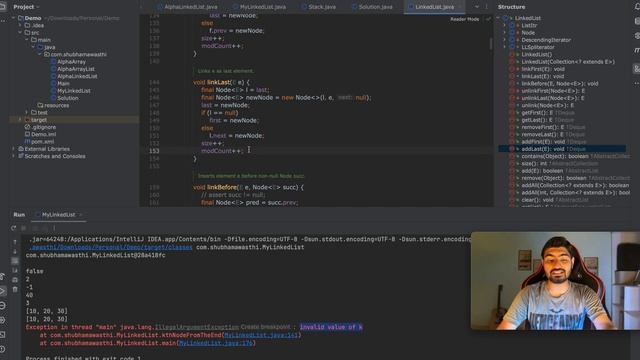Open the Problems tool window sidebar icon

point(2,349)
